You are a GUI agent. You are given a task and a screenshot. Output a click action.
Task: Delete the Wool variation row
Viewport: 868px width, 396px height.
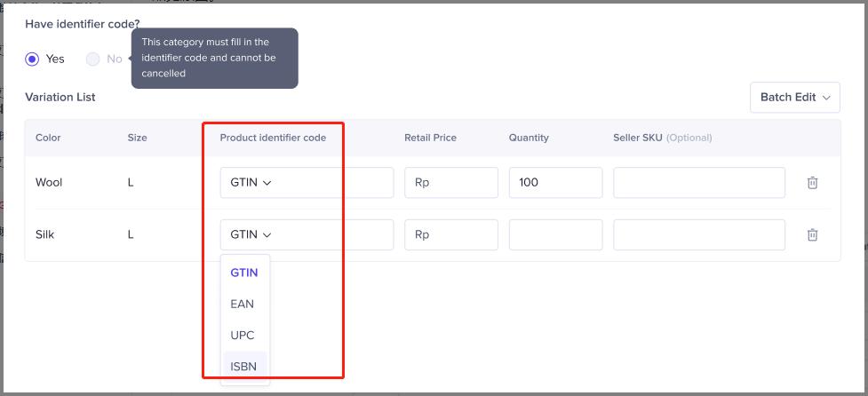[812, 182]
